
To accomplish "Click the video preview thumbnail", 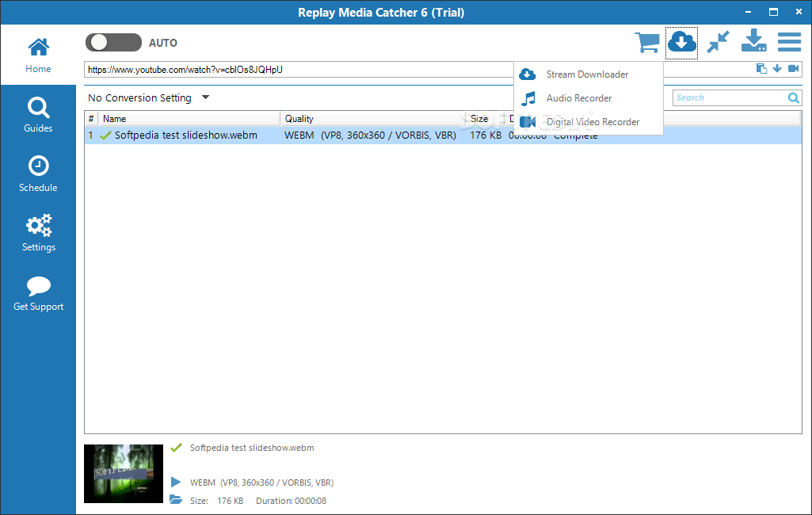I will 124,474.
